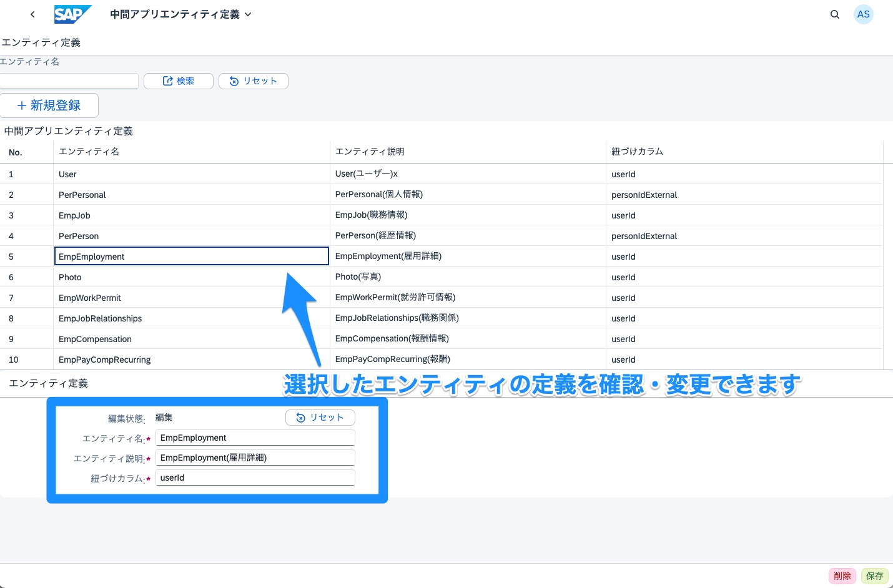Click the 検索 button
893x588 pixels.
179,81
